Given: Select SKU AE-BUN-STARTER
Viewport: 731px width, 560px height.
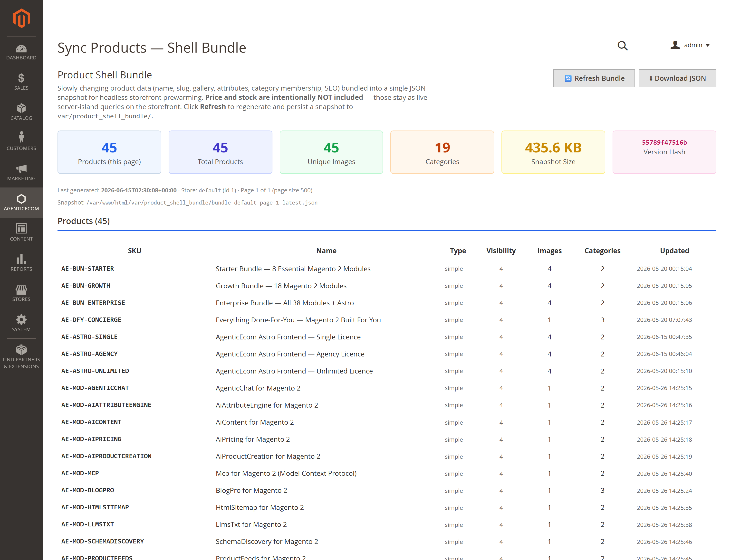Looking at the screenshot, I should [x=87, y=269].
